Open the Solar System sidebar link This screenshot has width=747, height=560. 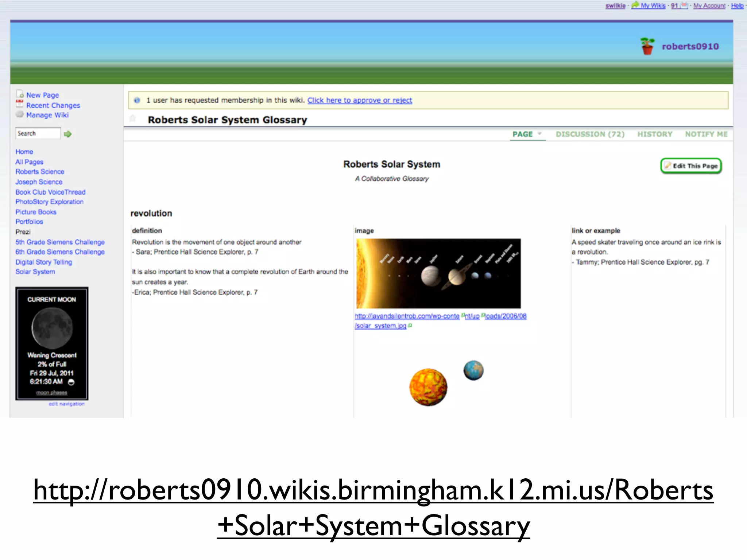pyautogui.click(x=35, y=272)
